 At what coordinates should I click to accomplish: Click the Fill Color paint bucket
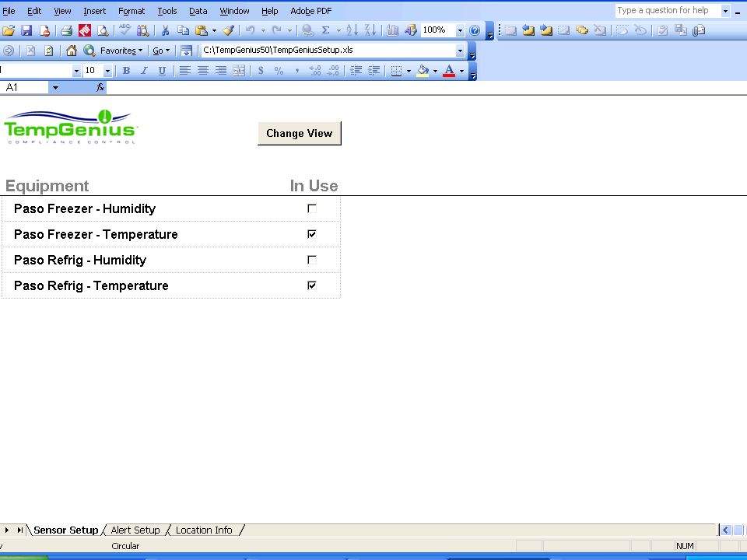423,71
